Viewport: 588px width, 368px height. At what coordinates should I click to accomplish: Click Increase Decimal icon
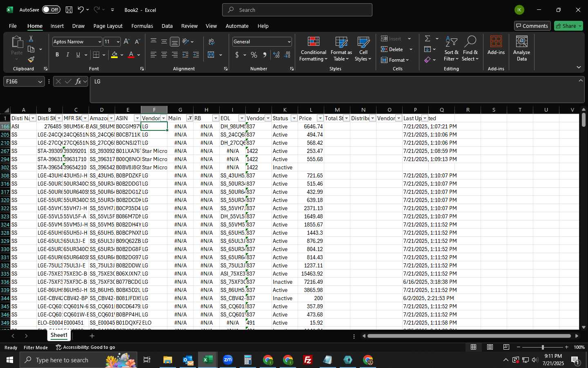pyautogui.click(x=276, y=55)
